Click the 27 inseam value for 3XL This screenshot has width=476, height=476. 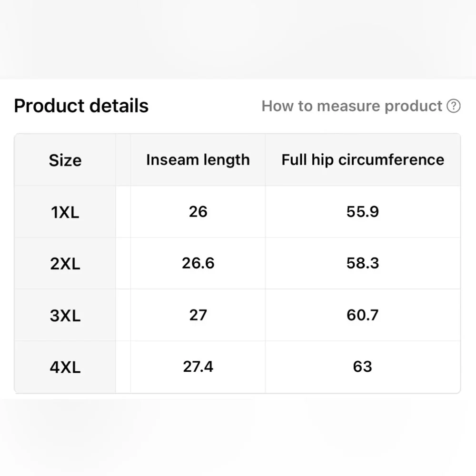(x=198, y=315)
